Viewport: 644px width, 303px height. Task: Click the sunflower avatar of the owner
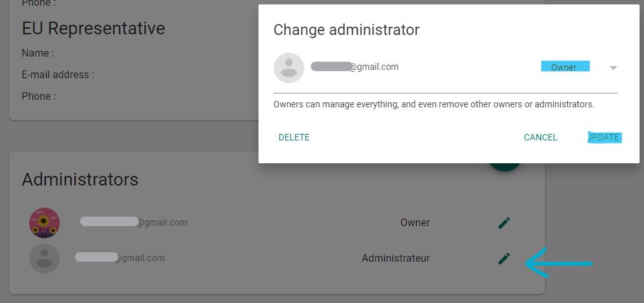(x=44, y=223)
